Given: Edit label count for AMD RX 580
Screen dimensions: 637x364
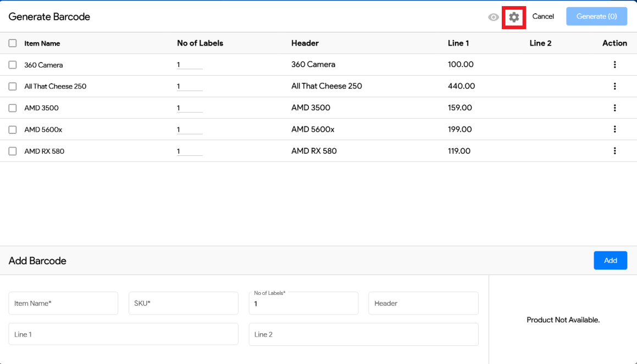Looking at the screenshot, I should tap(189, 151).
